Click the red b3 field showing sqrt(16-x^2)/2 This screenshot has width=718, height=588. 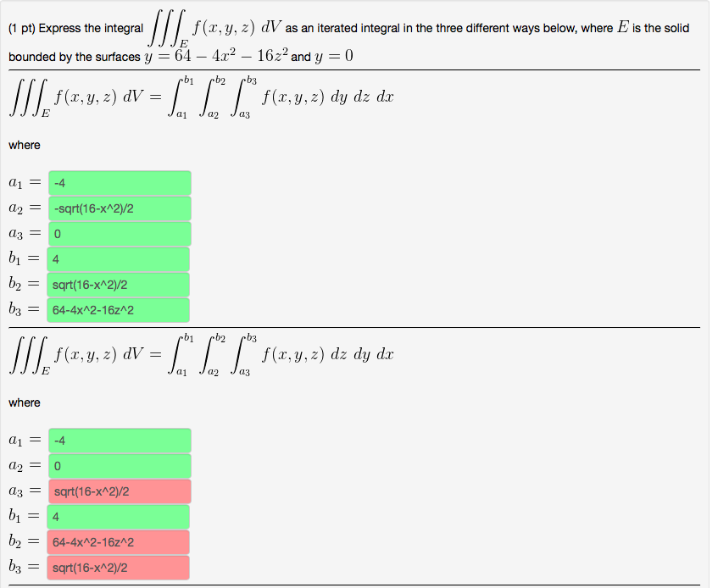(119, 567)
